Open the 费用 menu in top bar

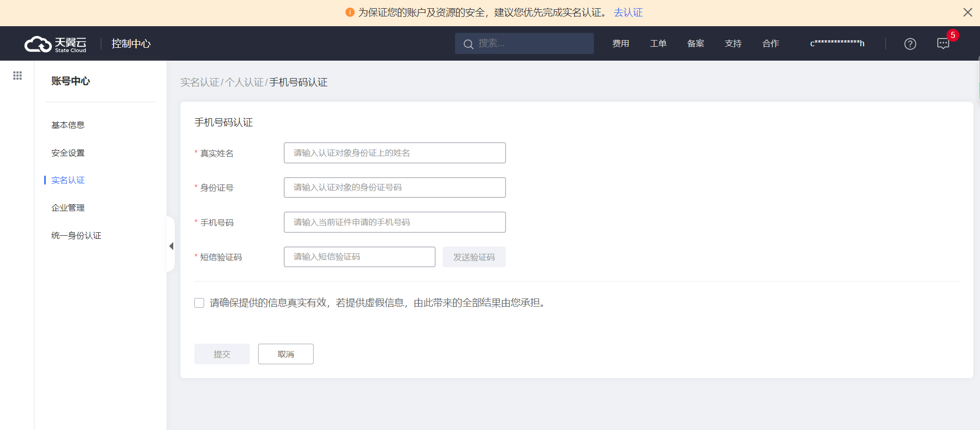[x=621, y=44]
